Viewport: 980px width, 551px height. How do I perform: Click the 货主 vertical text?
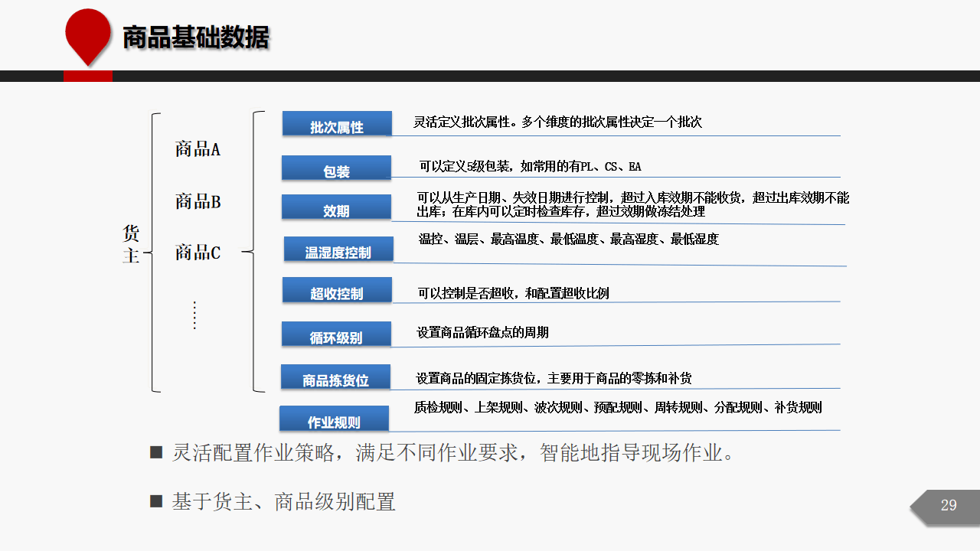coord(131,244)
